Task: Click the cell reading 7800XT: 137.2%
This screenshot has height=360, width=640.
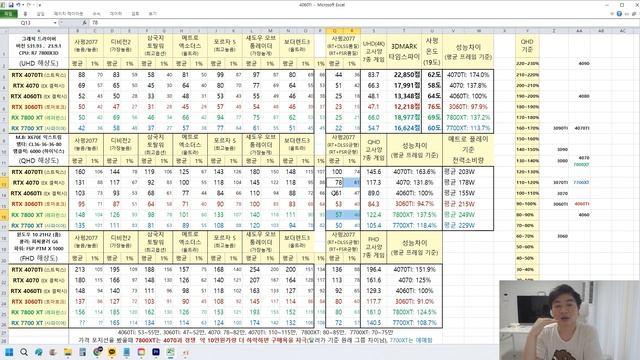Action: (x=468, y=117)
